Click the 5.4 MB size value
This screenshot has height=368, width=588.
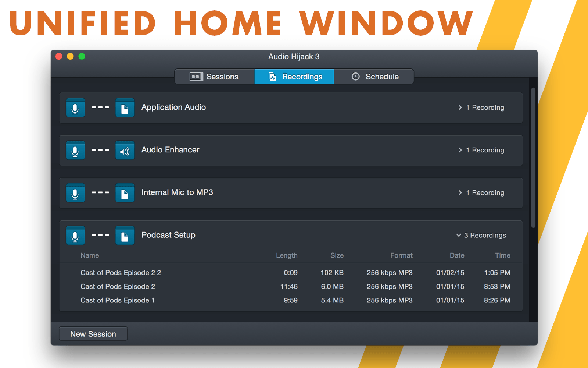[332, 300]
